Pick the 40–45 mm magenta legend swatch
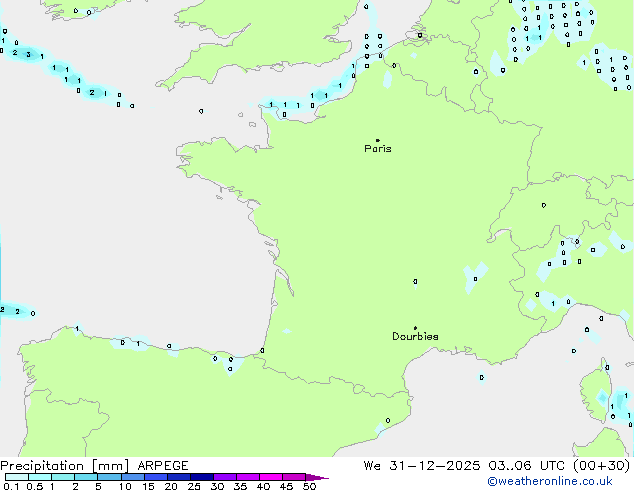The height and width of the screenshot is (490, 634). (x=271, y=477)
